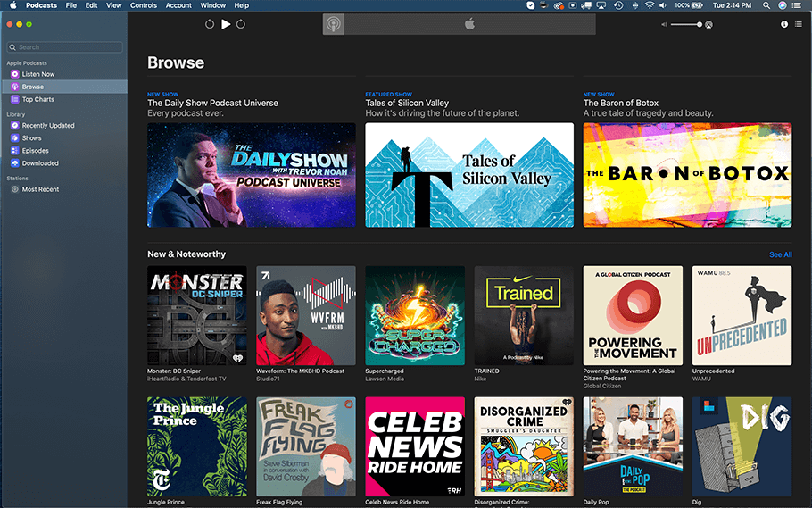Open Disorganized Crime podcast artwork
This screenshot has height=508, width=812.
pos(524,446)
